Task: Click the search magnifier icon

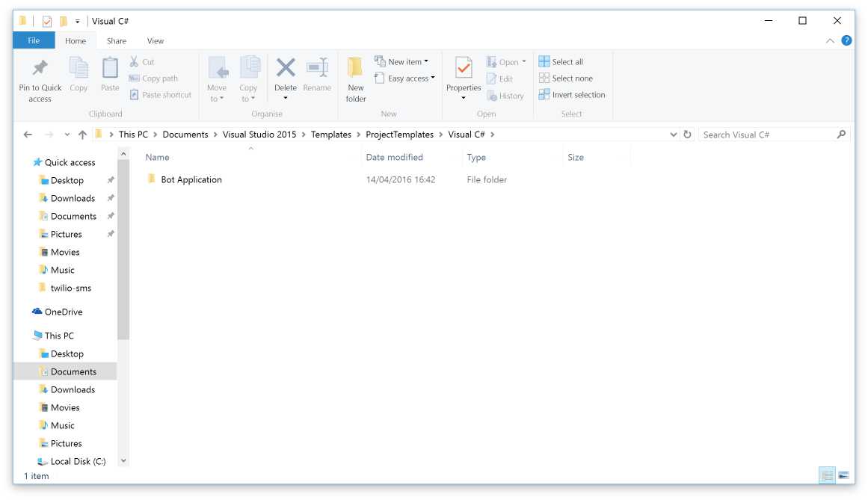Action: tap(841, 135)
